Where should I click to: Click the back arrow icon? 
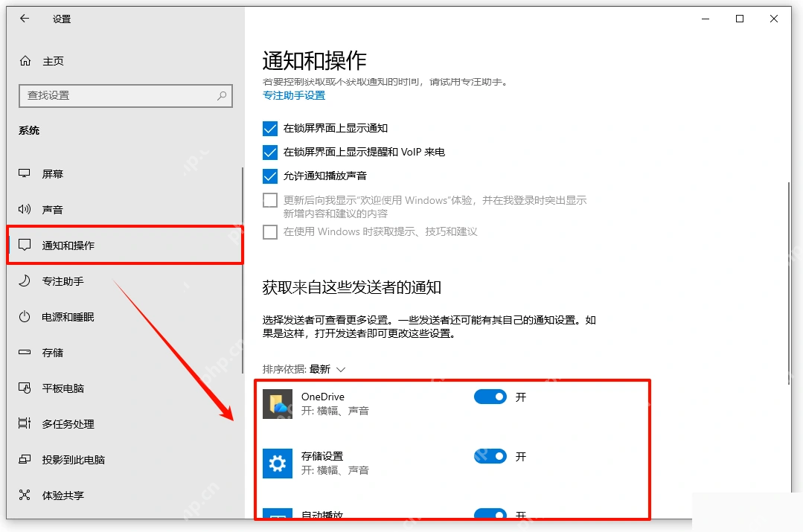tap(25, 19)
